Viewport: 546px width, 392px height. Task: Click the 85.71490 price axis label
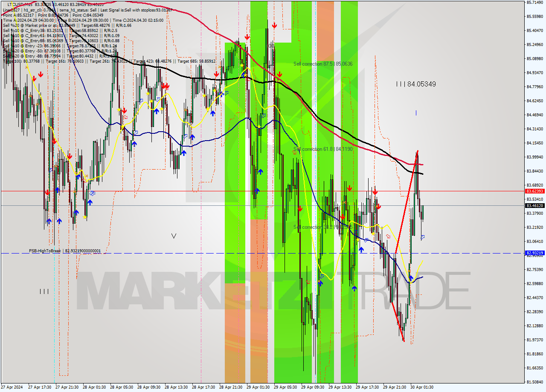click(x=535, y=3)
